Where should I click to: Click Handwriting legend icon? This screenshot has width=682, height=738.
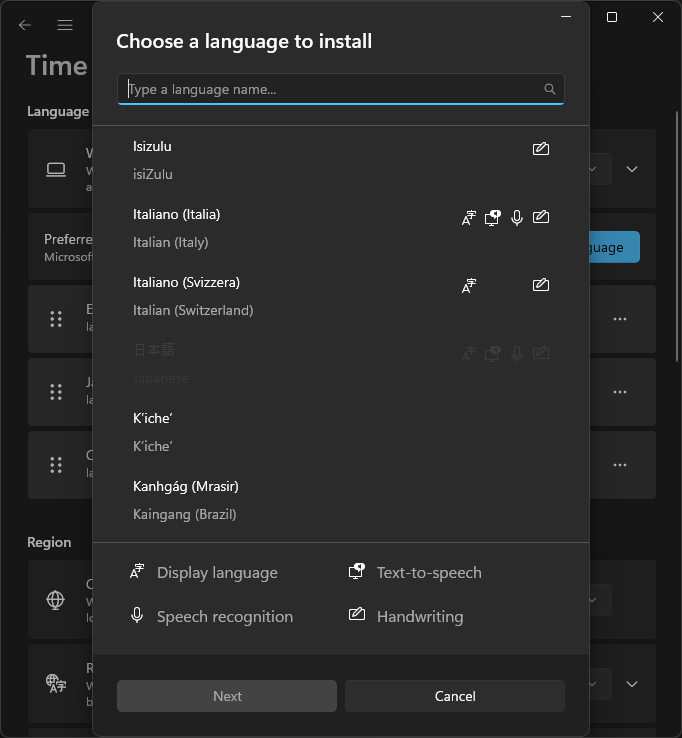point(356,614)
